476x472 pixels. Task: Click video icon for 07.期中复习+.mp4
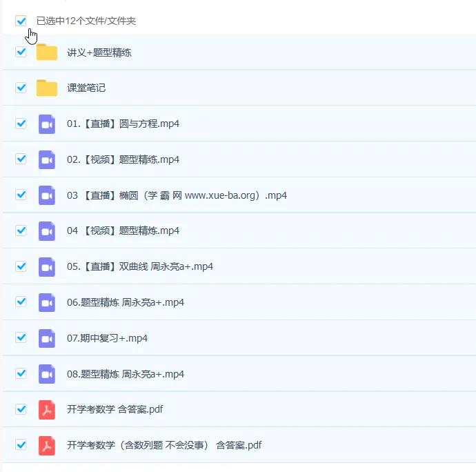click(x=47, y=338)
